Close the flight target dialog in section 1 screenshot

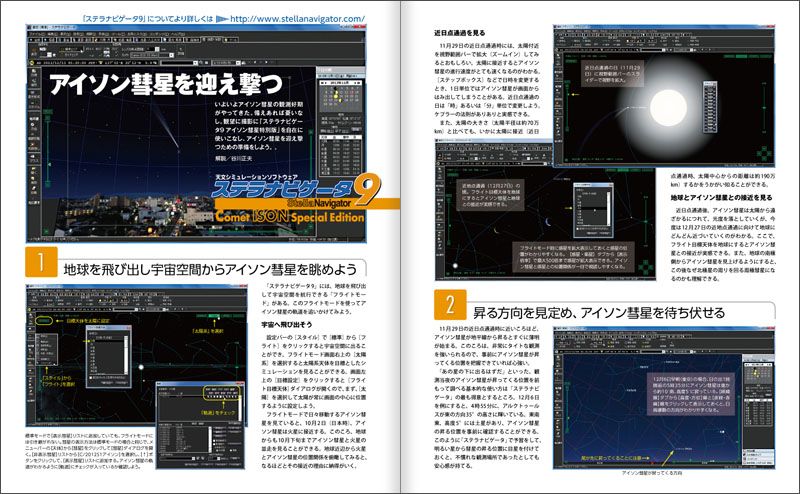point(127,328)
